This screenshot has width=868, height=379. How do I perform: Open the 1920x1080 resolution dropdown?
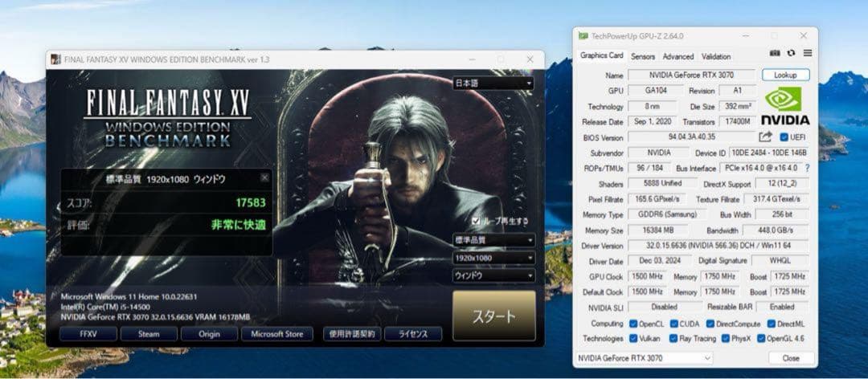point(493,258)
